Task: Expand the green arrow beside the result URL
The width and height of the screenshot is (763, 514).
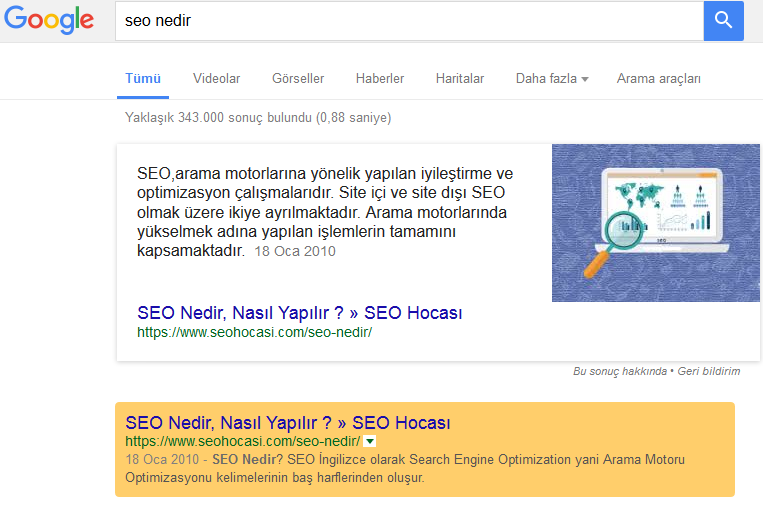Action: pyautogui.click(x=370, y=441)
